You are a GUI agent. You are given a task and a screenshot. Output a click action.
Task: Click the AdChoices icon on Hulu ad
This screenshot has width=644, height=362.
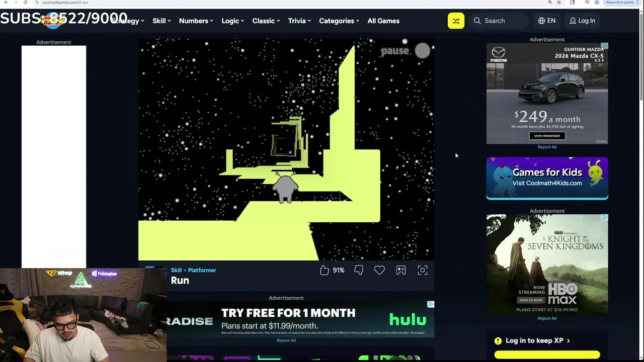(431, 304)
